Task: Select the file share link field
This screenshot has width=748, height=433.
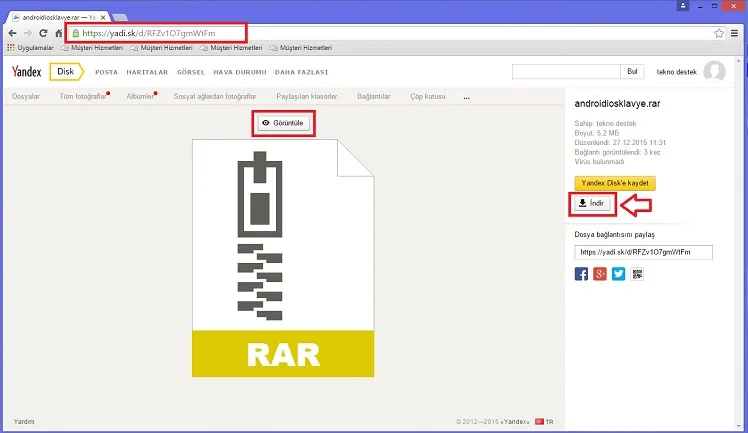Action: tap(643, 252)
